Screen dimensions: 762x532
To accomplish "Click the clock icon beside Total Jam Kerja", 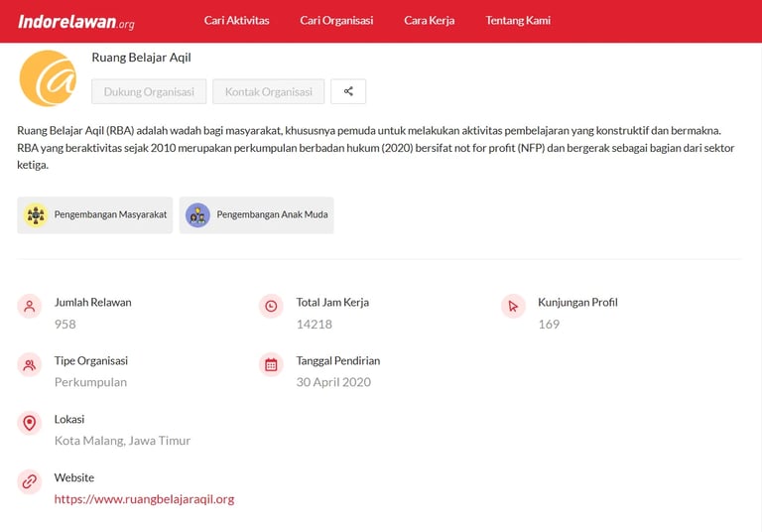I will click(x=271, y=306).
